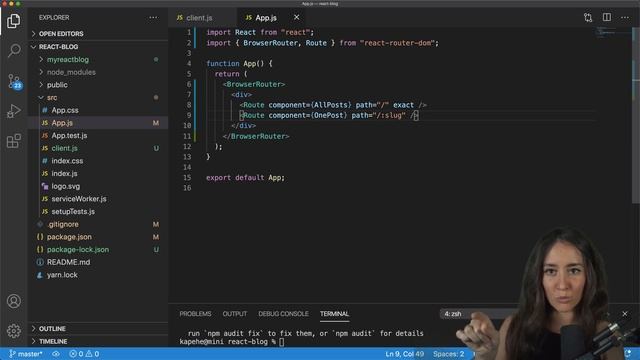This screenshot has height=360, width=640.
Task: Open editor's more actions ellipsis
Action: [x=625, y=18]
